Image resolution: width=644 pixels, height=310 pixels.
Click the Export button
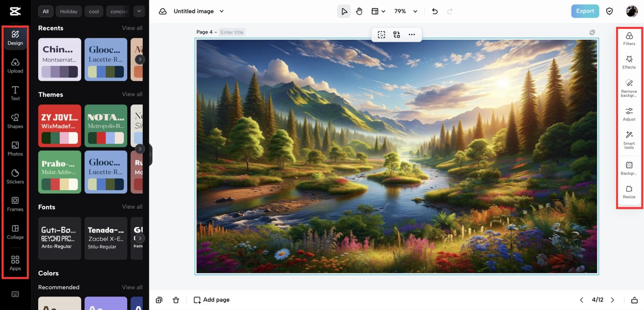pyautogui.click(x=585, y=11)
